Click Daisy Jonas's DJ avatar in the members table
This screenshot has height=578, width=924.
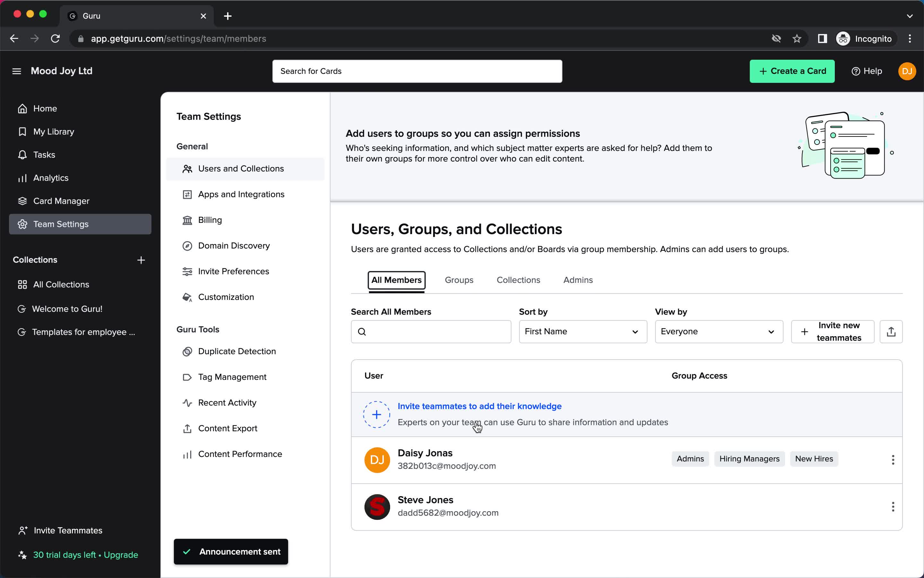(377, 460)
